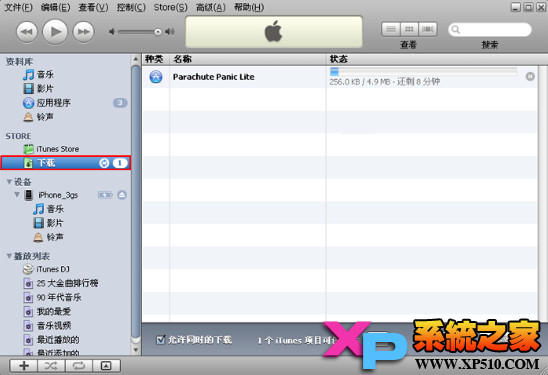Select 下载 downloads item

pyautogui.click(x=66, y=163)
